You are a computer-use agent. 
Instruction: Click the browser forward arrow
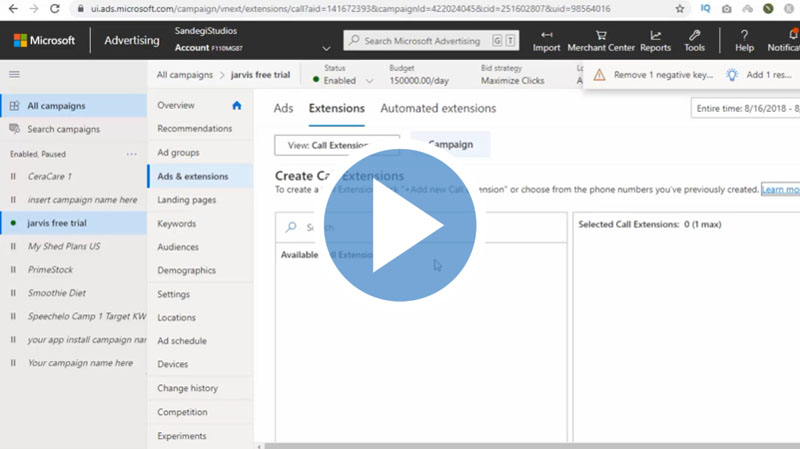point(34,9)
